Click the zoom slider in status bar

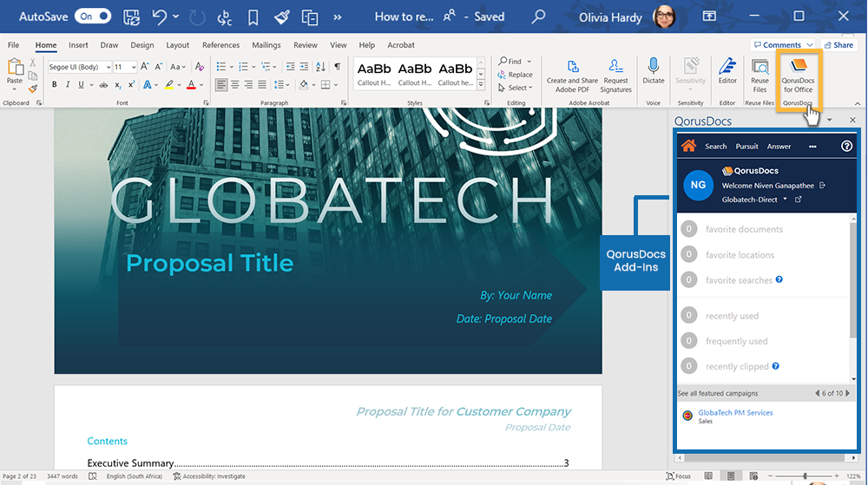coord(805,476)
